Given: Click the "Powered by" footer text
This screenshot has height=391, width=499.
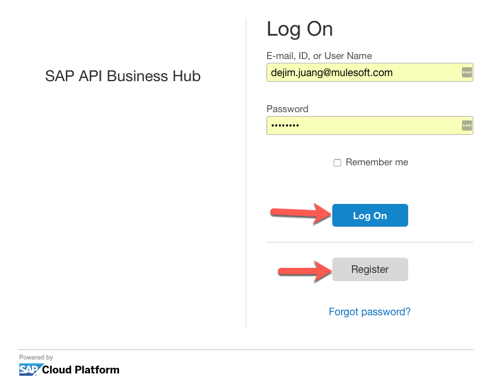Looking at the screenshot, I should click(36, 357).
